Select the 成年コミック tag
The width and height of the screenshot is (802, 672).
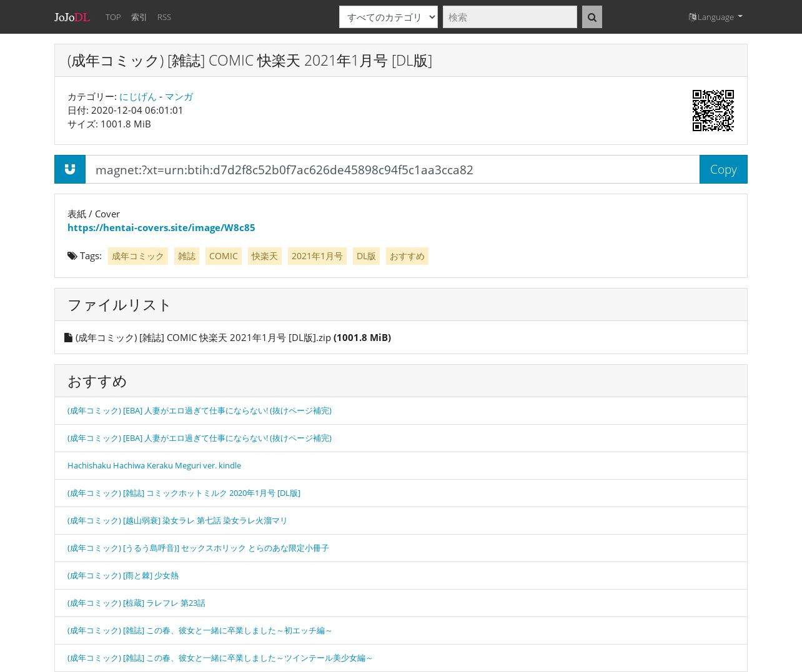point(138,256)
